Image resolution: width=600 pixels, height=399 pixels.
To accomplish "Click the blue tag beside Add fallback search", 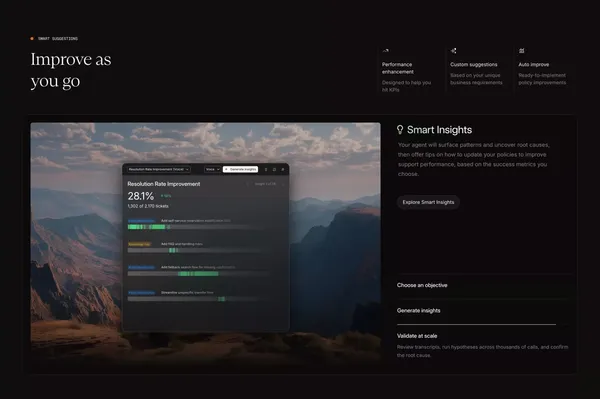I will (141, 267).
